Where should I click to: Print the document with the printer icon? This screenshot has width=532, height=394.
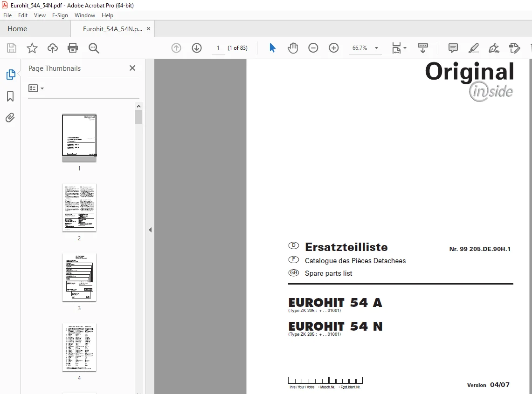[73, 48]
